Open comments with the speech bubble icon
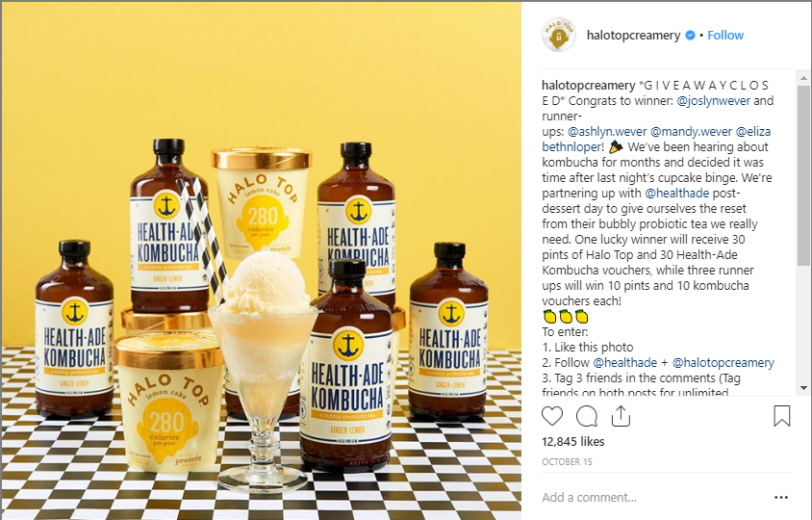The width and height of the screenshot is (812, 520). tap(587, 416)
